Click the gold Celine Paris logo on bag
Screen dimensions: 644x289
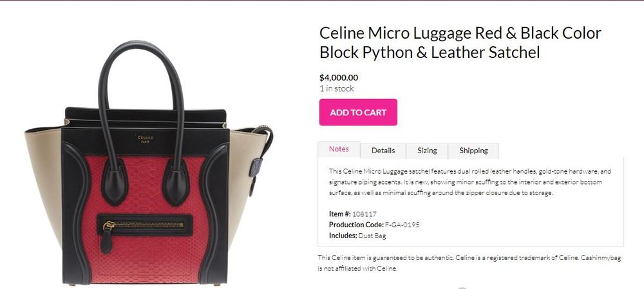146,139
